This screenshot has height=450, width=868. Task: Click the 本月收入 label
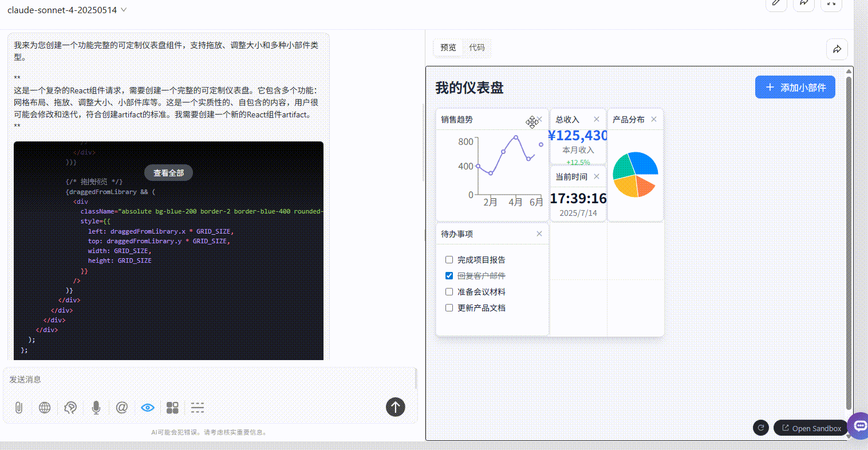578,150
